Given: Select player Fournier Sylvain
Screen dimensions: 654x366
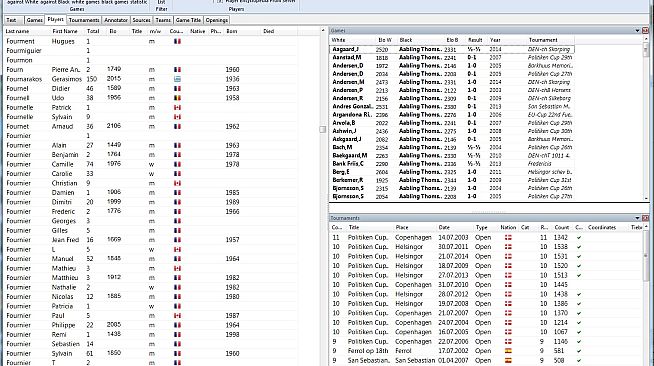Looking at the screenshot, I should tap(150, 353).
